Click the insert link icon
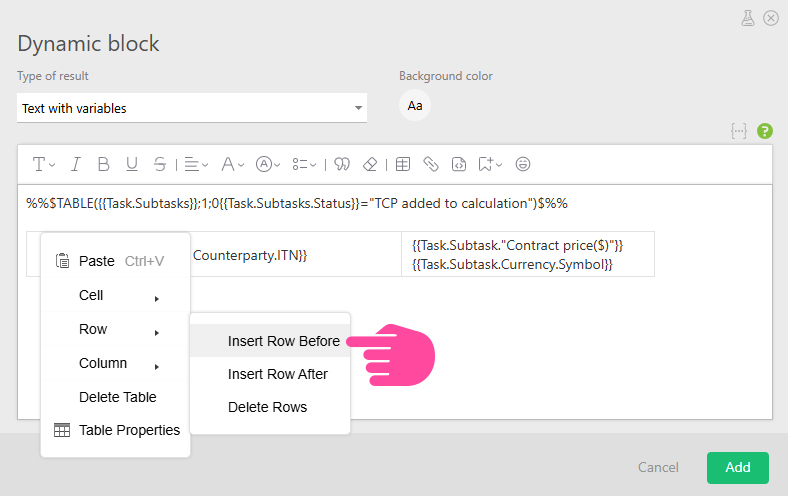Image resolution: width=788 pixels, height=496 pixels. click(x=431, y=164)
